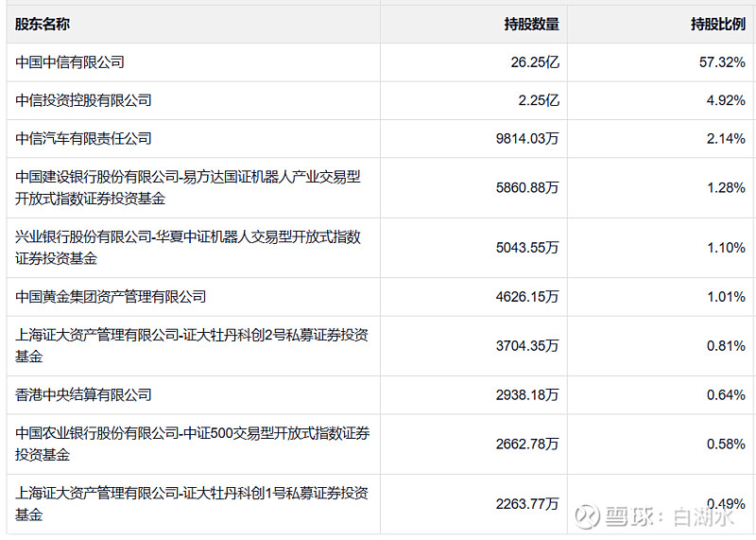Image resolution: width=756 pixels, height=540 pixels.
Task: Select shareholder 香港中央结算有限公司
Action: point(83,394)
